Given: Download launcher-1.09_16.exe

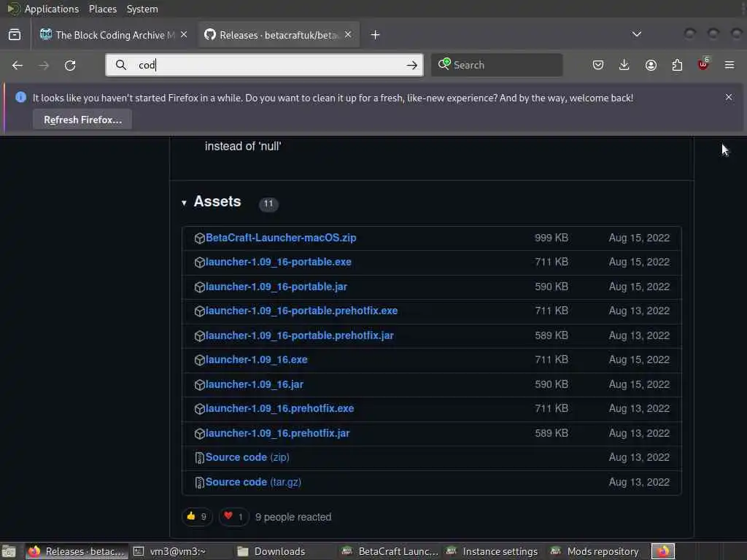Looking at the screenshot, I should pyautogui.click(x=256, y=359).
